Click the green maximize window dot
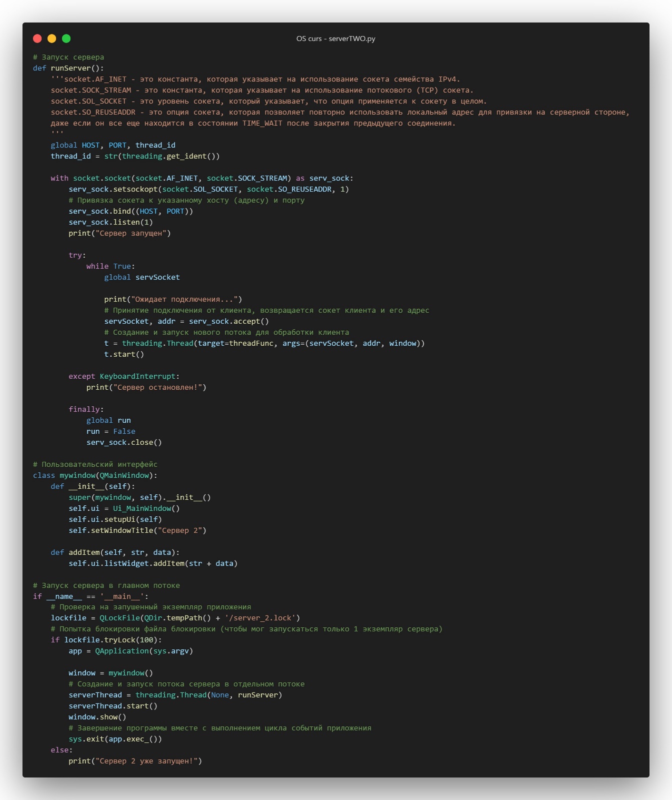The height and width of the screenshot is (800, 672). click(66, 39)
